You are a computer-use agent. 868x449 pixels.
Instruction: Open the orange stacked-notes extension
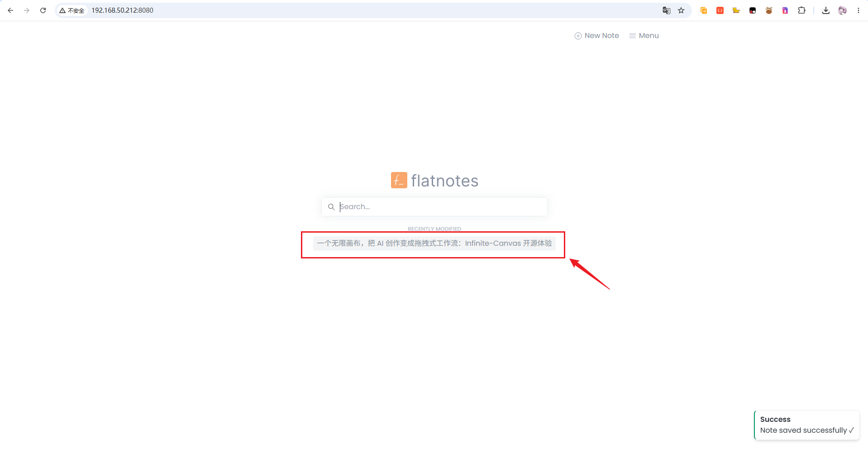(x=704, y=10)
